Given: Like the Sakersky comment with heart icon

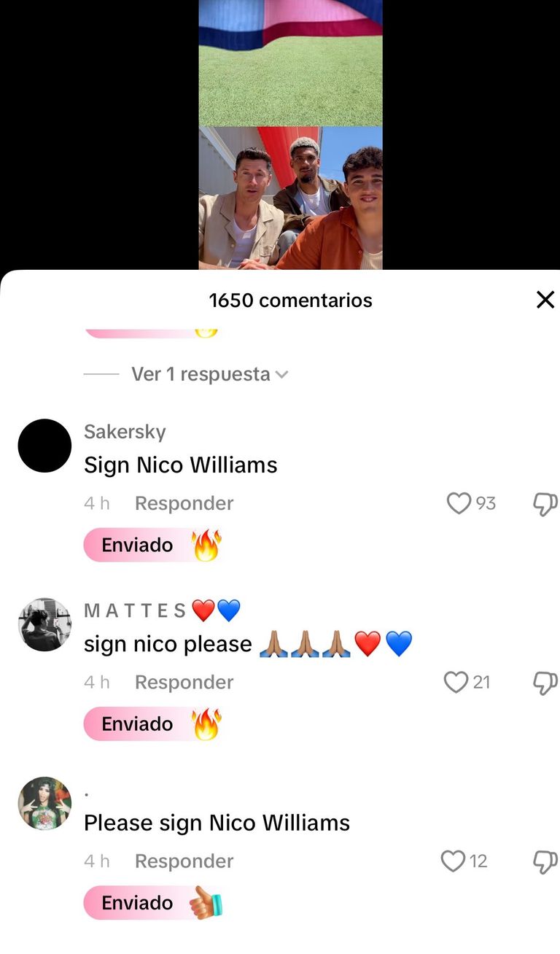Looking at the screenshot, I should pyautogui.click(x=459, y=503).
